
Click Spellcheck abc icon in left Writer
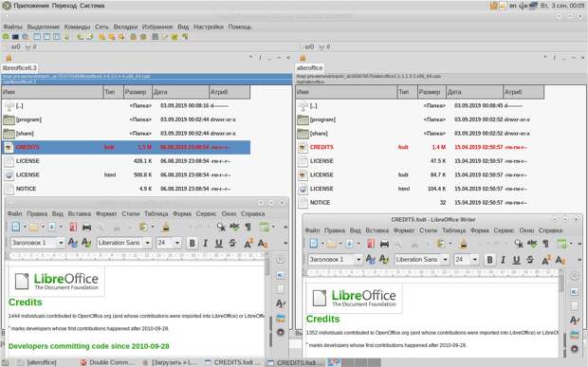pos(234,227)
